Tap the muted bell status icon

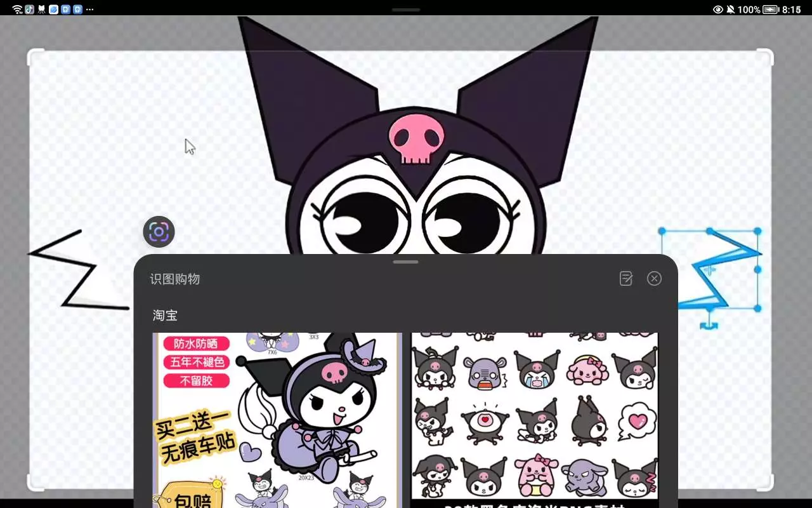(731, 10)
